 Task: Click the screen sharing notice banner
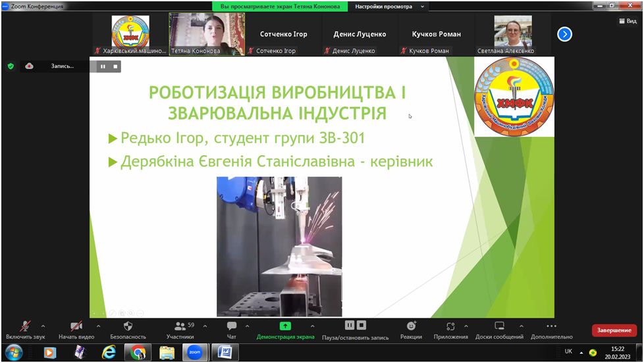click(280, 7)
